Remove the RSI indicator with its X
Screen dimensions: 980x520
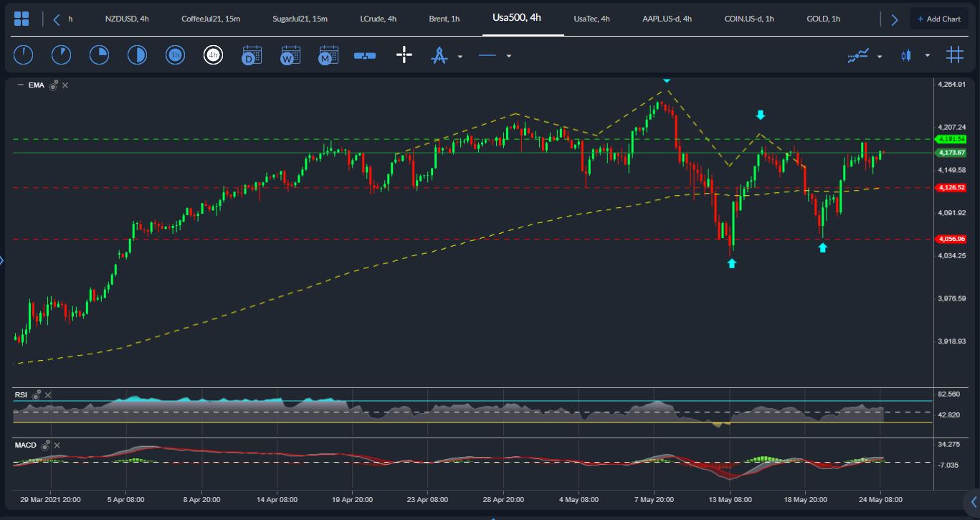click(48, 394)
